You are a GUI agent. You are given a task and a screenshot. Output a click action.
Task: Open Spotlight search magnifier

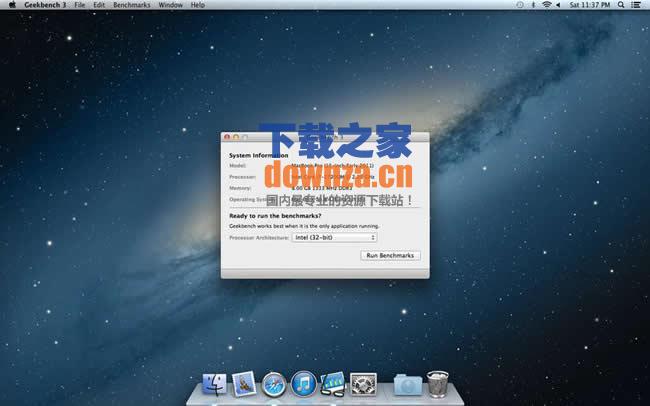point(621,5)
